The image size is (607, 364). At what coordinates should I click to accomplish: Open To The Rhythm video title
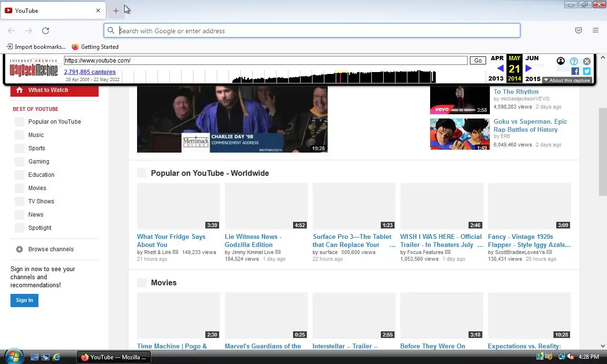click(516, 91)
